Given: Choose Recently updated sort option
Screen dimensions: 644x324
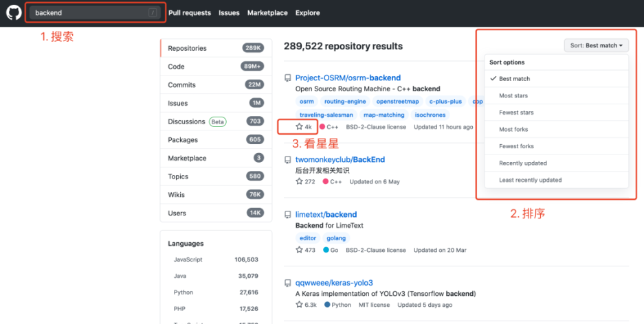Looking at the screenshot, I should [557, 163].
